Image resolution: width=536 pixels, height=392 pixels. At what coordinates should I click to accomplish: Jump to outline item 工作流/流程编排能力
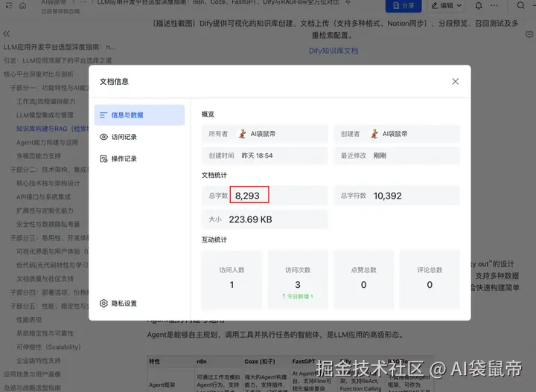click(x=46, y=101)
